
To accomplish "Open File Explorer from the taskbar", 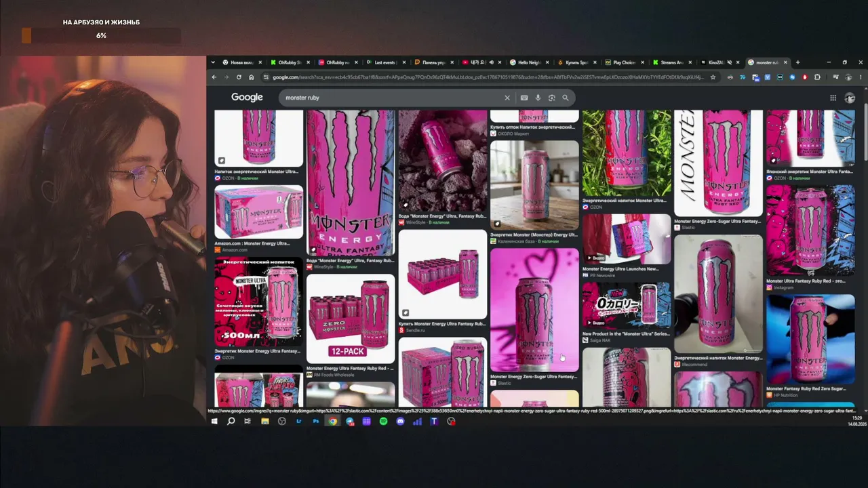I will click(x=264, y=421).
